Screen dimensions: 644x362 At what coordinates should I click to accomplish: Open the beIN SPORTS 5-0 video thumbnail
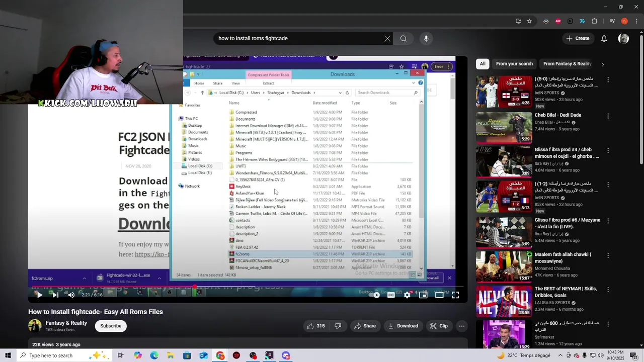click(504, 92)
